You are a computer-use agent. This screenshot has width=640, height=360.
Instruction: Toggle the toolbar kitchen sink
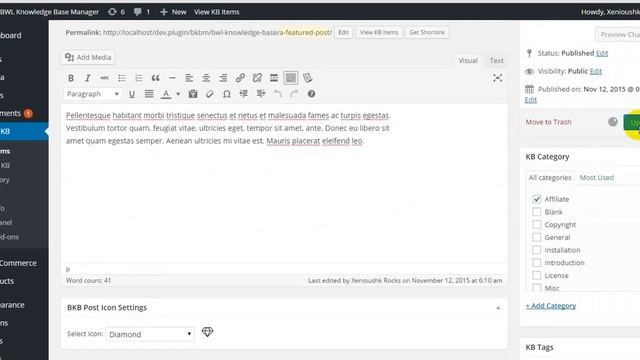coord(291,78)
